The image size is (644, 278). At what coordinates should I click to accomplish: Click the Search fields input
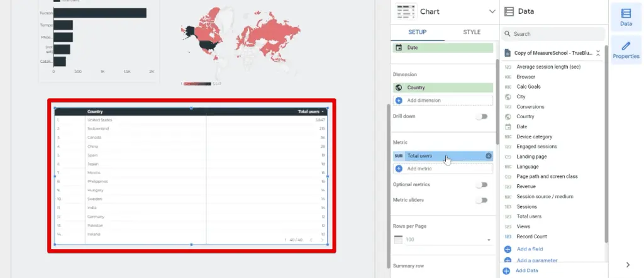553,34
